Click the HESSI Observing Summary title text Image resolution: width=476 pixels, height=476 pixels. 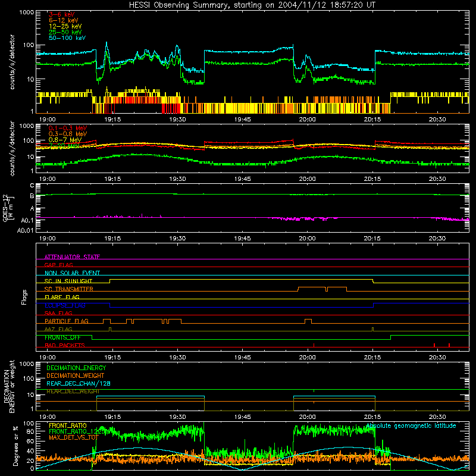(252, 5)
